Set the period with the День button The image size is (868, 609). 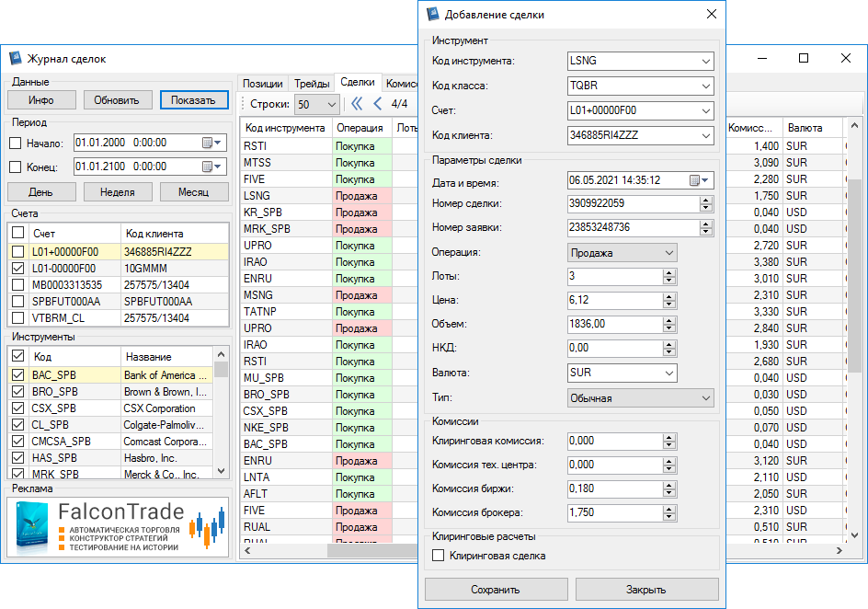[41, 192]
